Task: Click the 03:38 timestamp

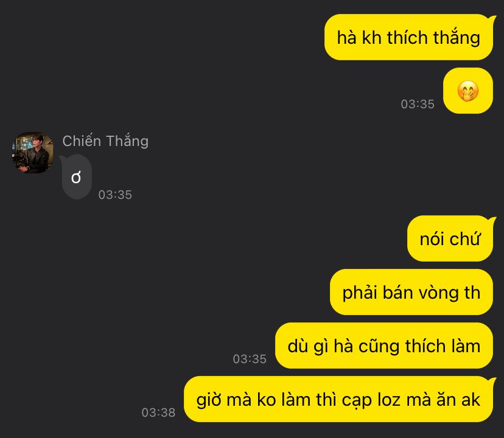Action: coord(158,412)
